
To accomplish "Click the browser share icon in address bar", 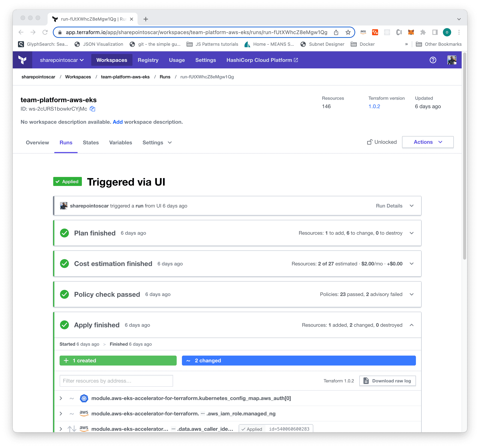I will pyautogui.click(x=336, y=32).
